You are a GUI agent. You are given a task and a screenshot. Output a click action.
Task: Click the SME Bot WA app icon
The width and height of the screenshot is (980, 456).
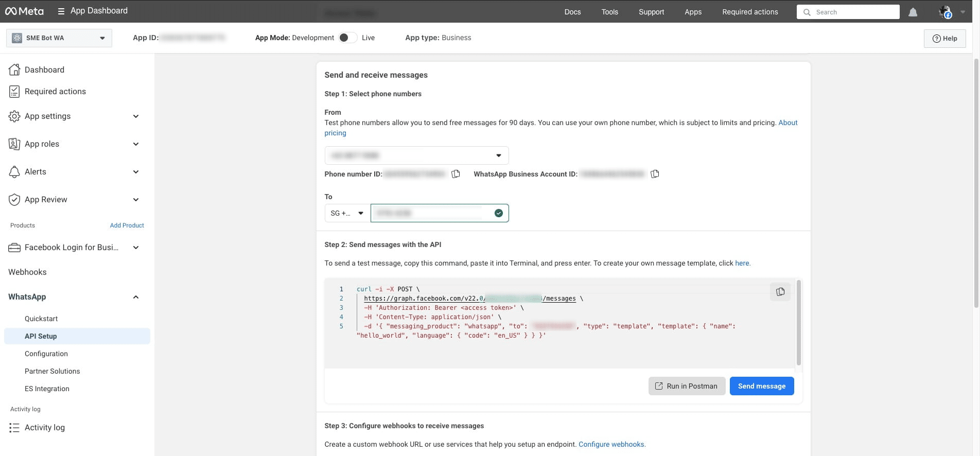click(x=17, y=38)
